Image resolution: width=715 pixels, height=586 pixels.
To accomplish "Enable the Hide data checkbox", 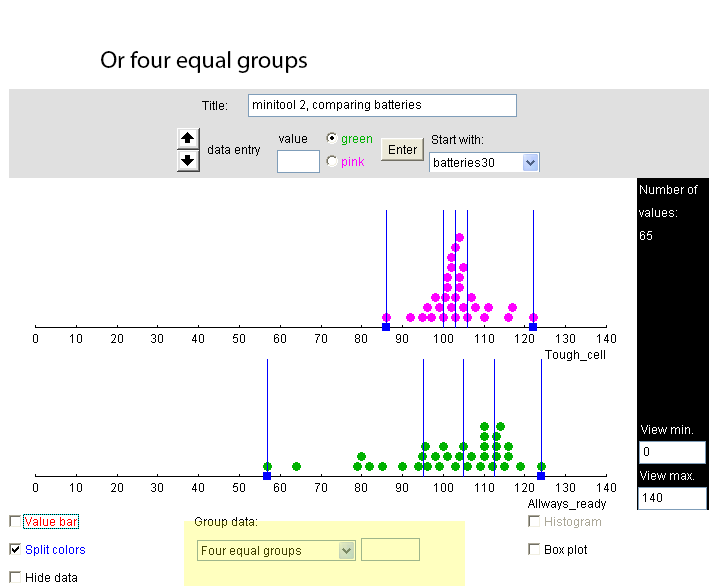I will [15, 577].
